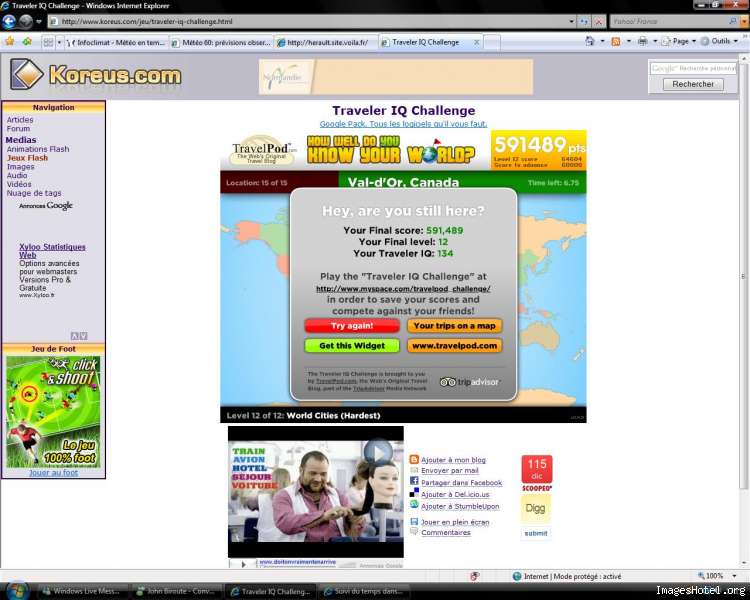Click Envoyer par mail link
This screenshot has height=600, width=750.
[450, 471]
